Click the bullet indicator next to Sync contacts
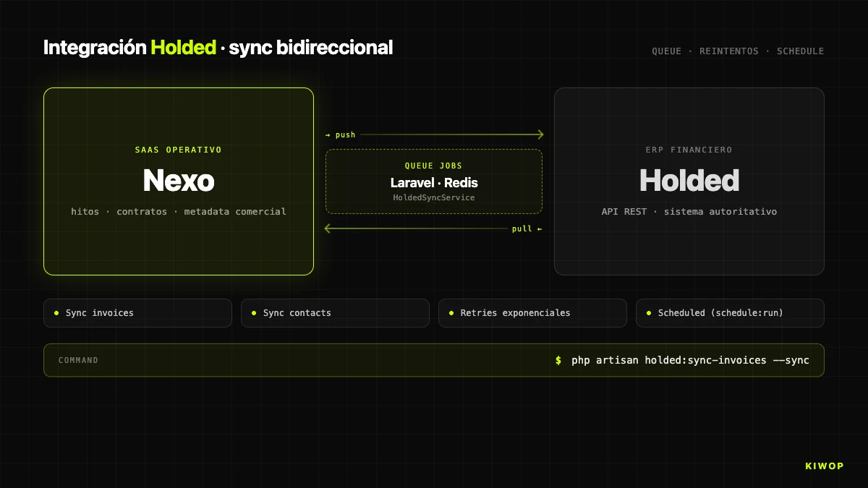The width and height of the screenshot is (868, 488). coord(254,312)
